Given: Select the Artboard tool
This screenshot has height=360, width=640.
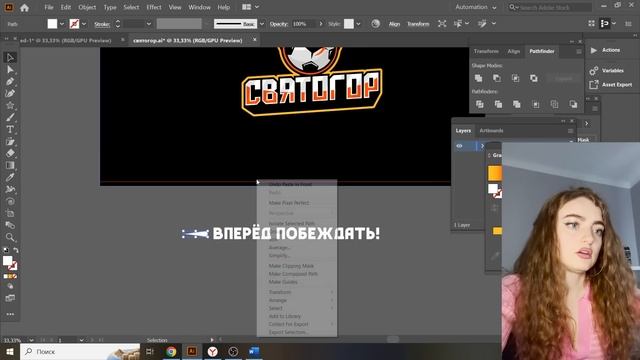Looking at the screenshot, I should pos(10,213).
